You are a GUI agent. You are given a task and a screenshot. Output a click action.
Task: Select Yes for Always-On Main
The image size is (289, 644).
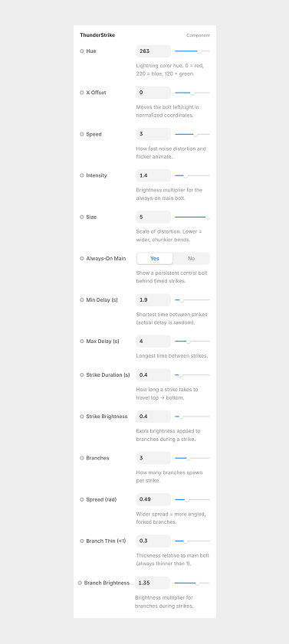pos(155,258)
